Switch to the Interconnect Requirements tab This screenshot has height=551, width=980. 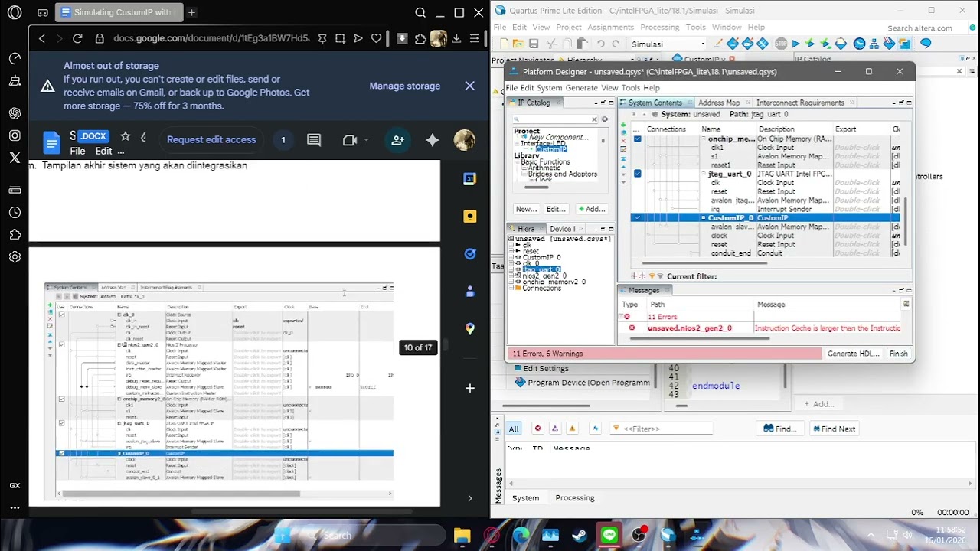pos(800,103)
